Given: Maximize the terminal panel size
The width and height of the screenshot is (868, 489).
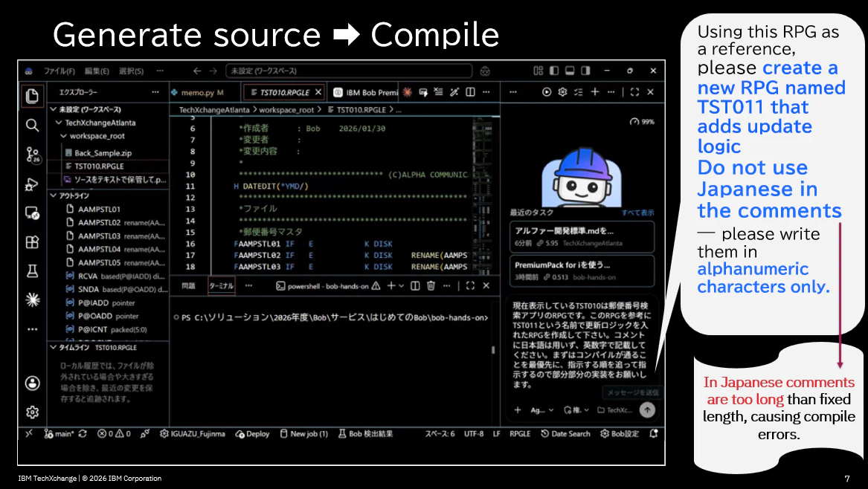Looking at the screenshot, I should pyautogui.click(x=470, y=285).
